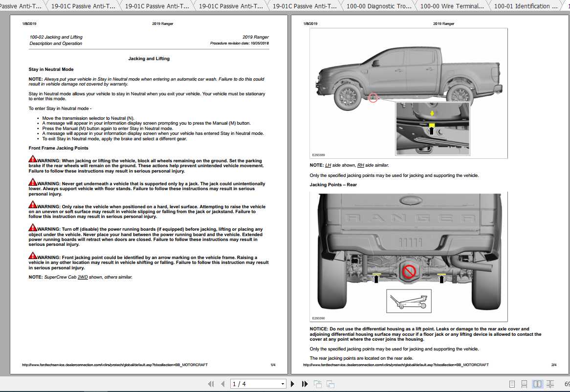Advance to the next page
570x392 pixels.
click(293, 384)
